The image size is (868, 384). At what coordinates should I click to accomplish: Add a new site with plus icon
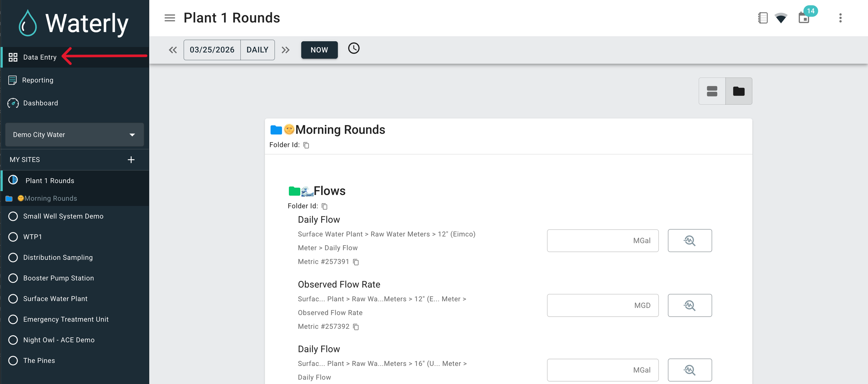(131, 160)
